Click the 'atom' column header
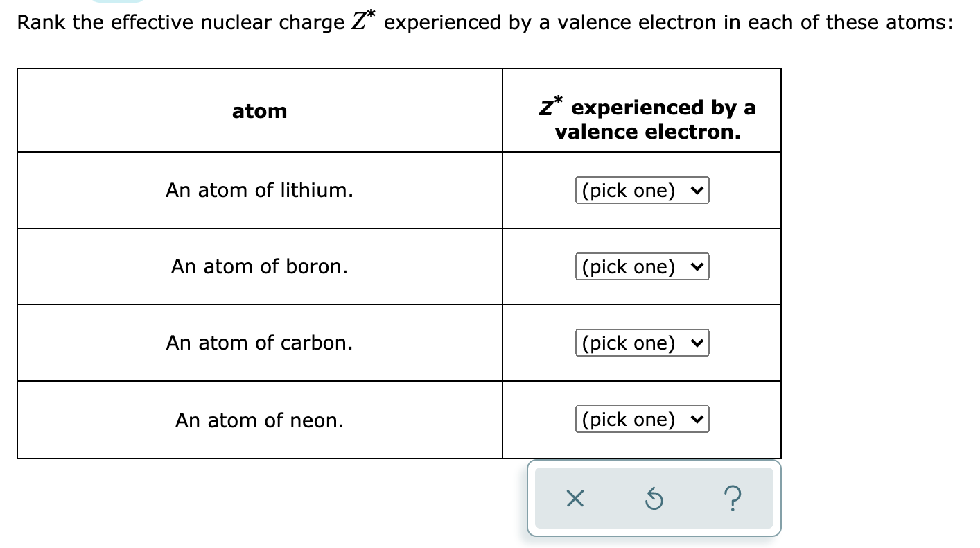This screenshot has height=548, width=980. pos(259,111)
